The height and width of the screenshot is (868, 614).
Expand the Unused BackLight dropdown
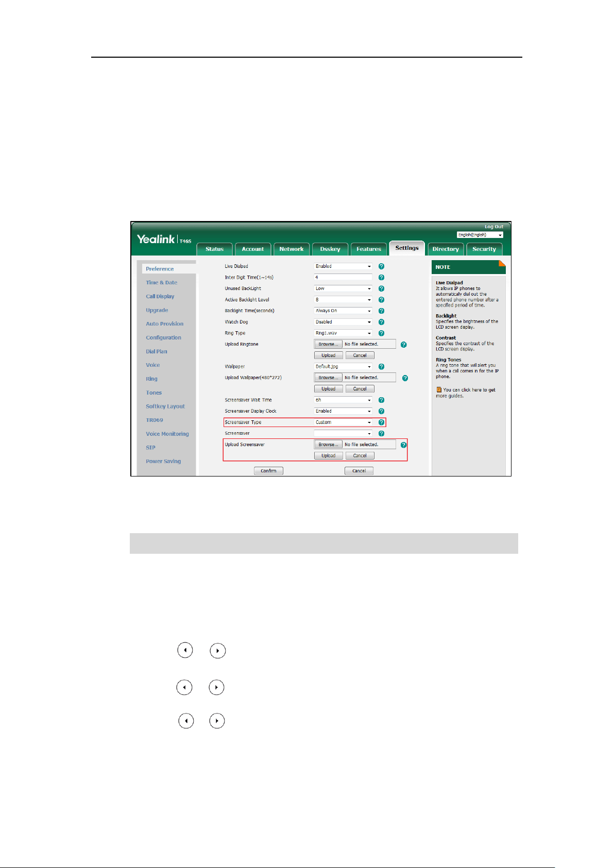(x=343, y=288)
